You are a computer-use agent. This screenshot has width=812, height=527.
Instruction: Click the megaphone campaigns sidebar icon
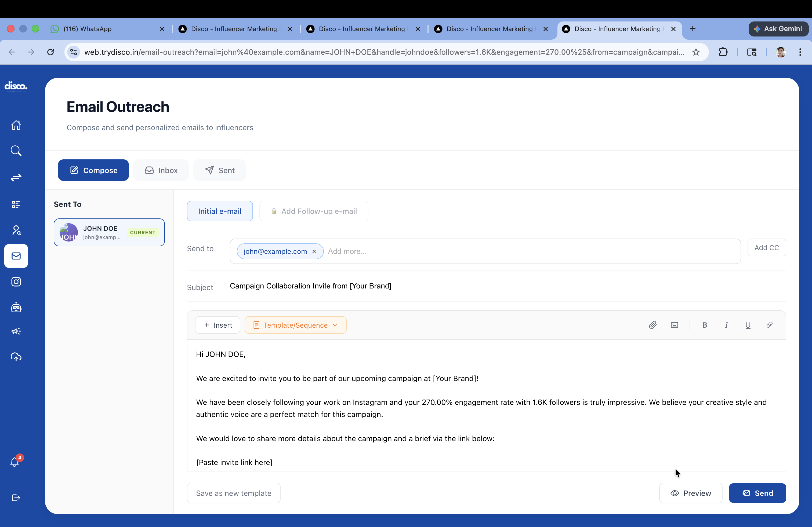pos(16,331)
